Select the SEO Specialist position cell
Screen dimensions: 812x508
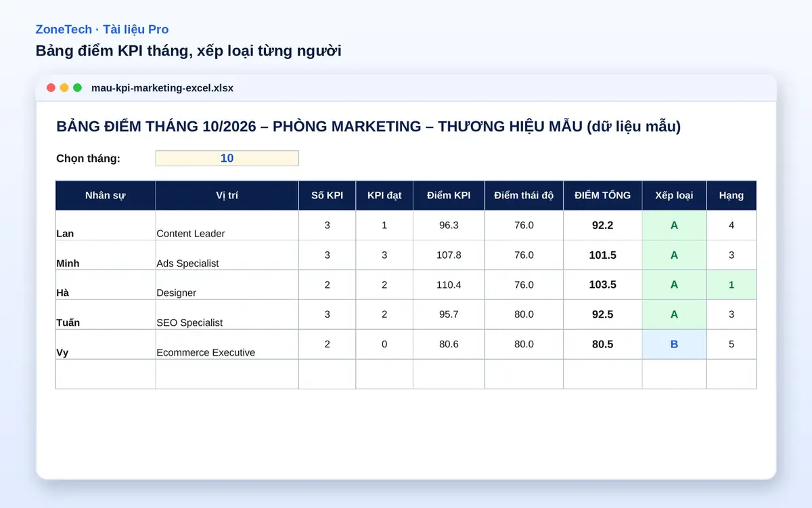[227, 315]
